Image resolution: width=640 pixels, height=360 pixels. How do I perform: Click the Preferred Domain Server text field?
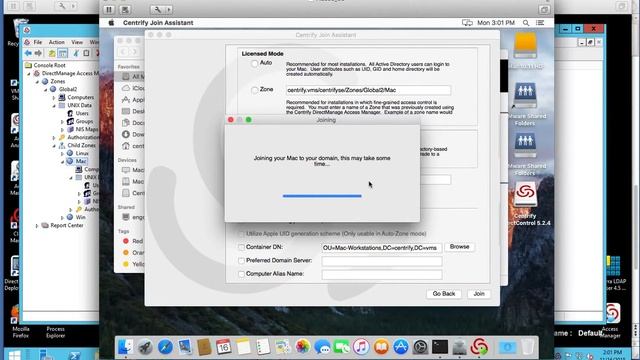click(x=382, y=261)
